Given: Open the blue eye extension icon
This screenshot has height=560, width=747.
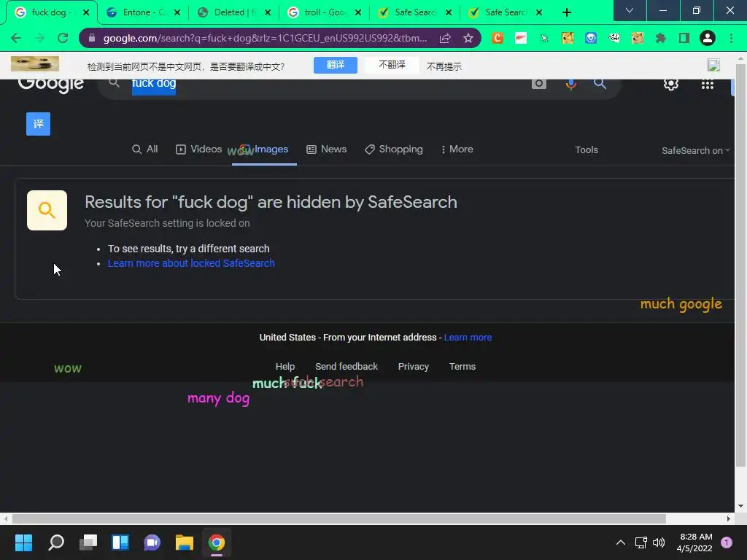Looking at the screenshot, I should (x=591, y=38).
